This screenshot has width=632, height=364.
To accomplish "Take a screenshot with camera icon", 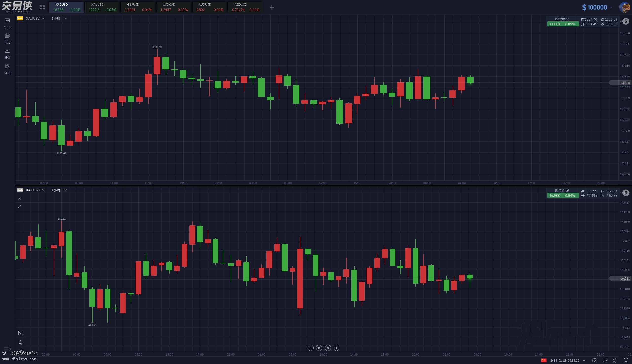I will pos(594,360).
